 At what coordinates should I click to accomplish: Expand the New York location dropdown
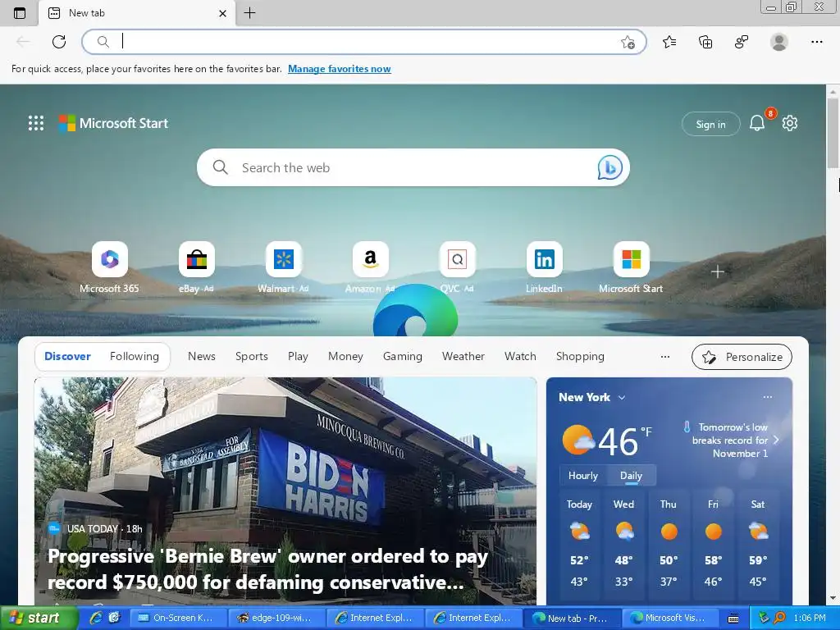click(x=622, y=398)
